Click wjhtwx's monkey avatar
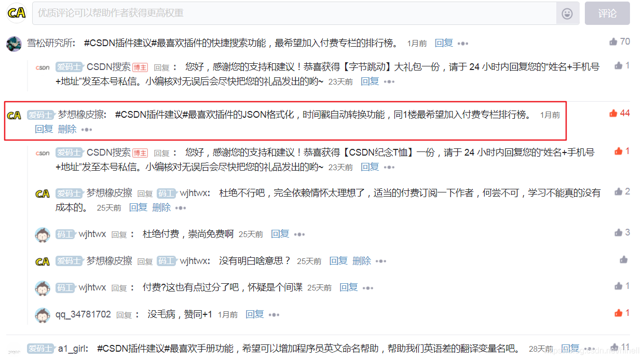The height and width of the screenshot is (360, 644). (x=43, y=233)
